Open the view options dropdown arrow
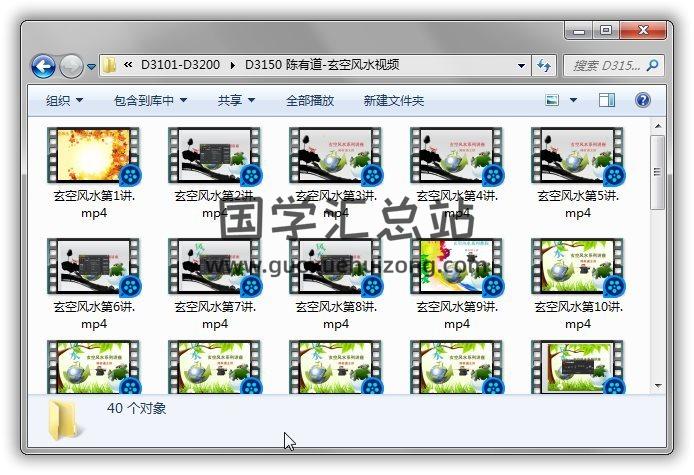The width and height of the screenshot is (694, 475). tap(573, 100)
